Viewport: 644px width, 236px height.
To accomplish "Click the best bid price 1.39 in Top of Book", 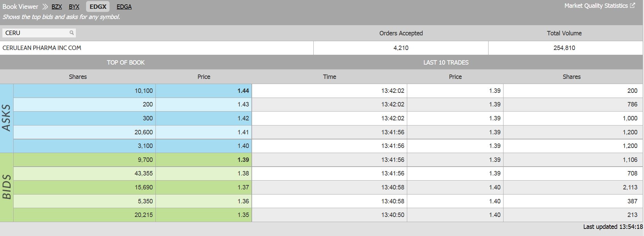I will [243, 159].
